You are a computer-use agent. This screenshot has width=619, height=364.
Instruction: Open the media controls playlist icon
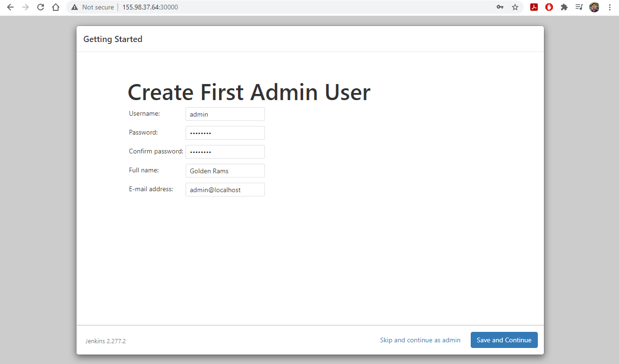(x=579, y=7)
